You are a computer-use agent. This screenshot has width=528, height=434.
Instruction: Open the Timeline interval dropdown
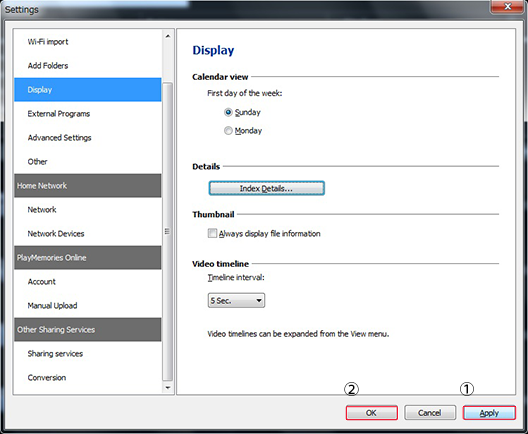[x=236, y=300]
